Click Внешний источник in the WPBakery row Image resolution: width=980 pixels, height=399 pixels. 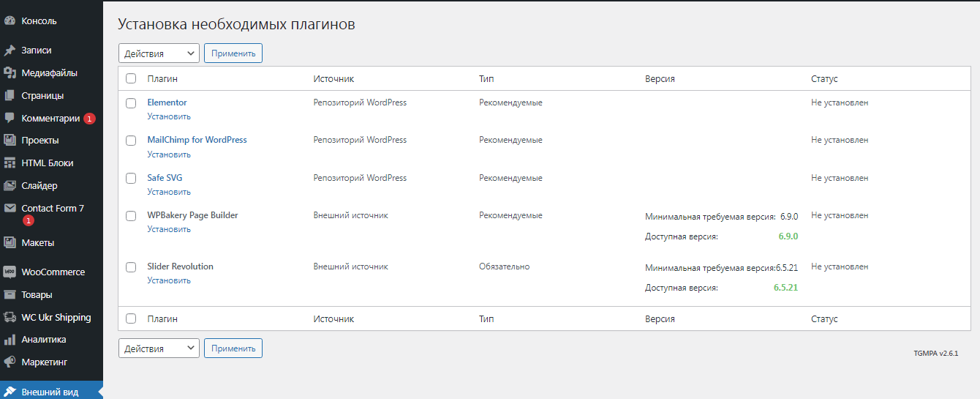350,215
